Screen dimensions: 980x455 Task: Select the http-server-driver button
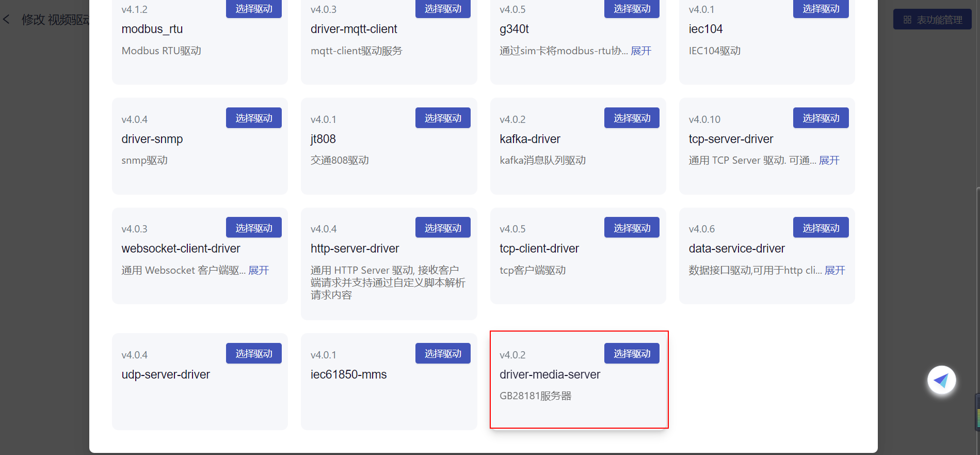point(443,228)
